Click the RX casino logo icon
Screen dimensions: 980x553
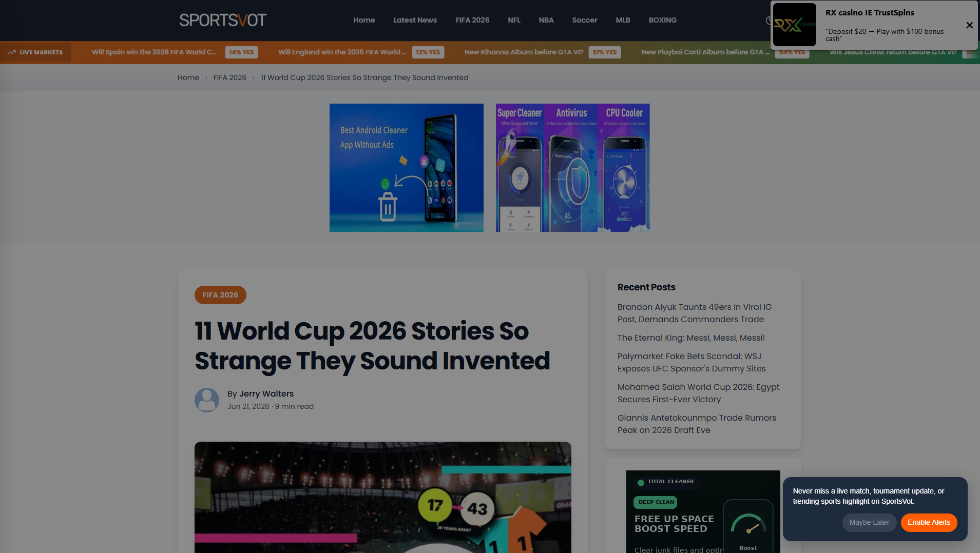coord(794,25)
